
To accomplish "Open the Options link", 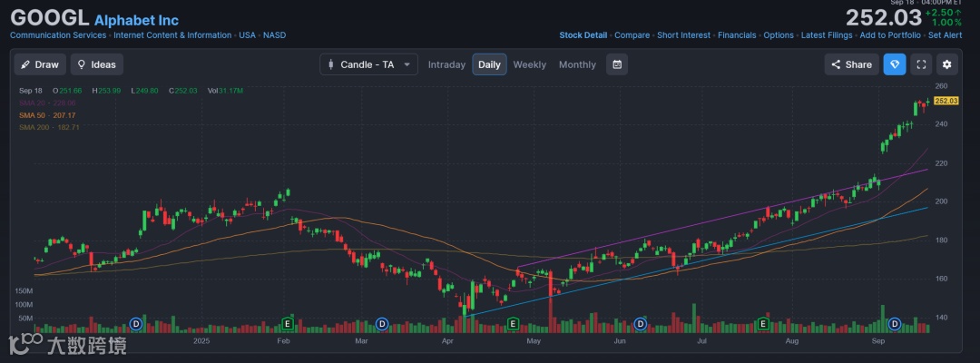I will click(x=779, y=35).
